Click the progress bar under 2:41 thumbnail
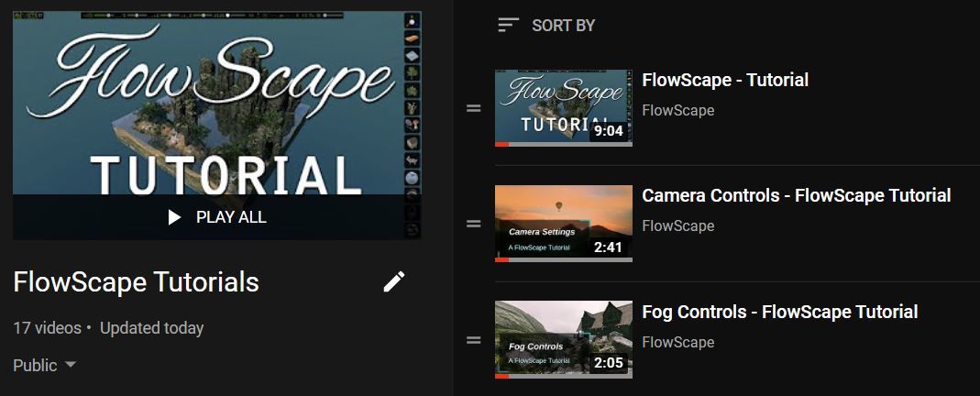 coord(564,259)
